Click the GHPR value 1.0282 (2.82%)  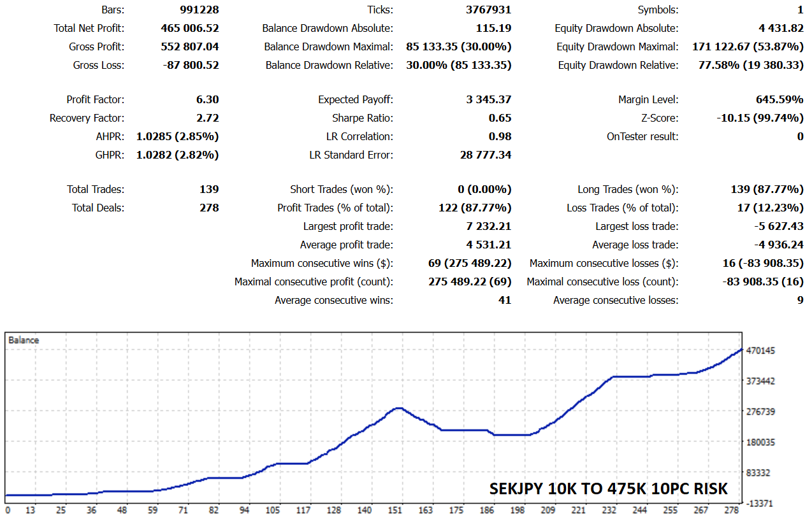click(x=178, y=155)
